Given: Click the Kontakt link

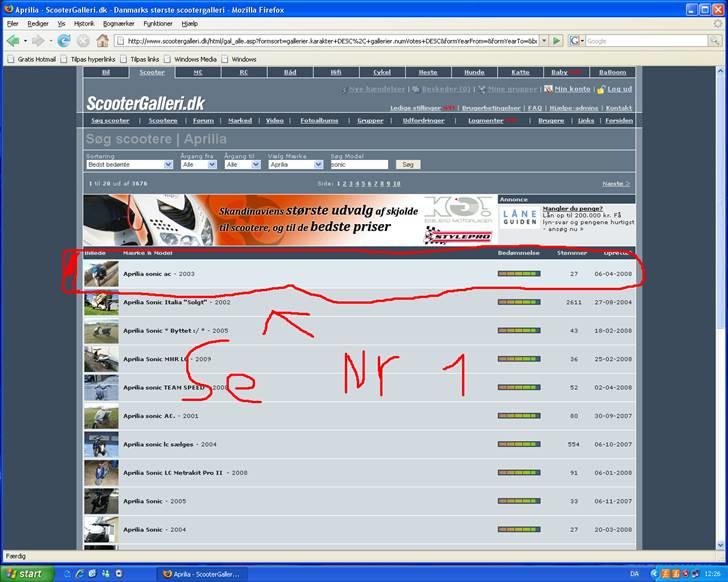Looking at the screenshot, I should 619,108.
